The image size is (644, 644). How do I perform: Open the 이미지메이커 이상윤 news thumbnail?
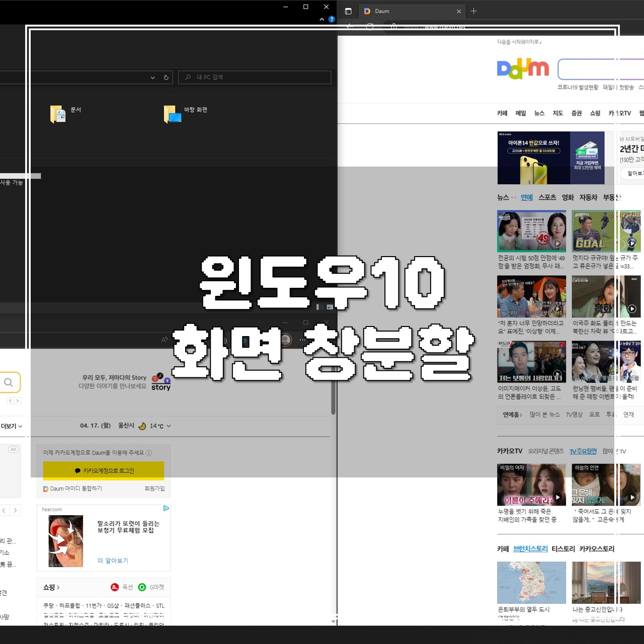tap(531, 362)
